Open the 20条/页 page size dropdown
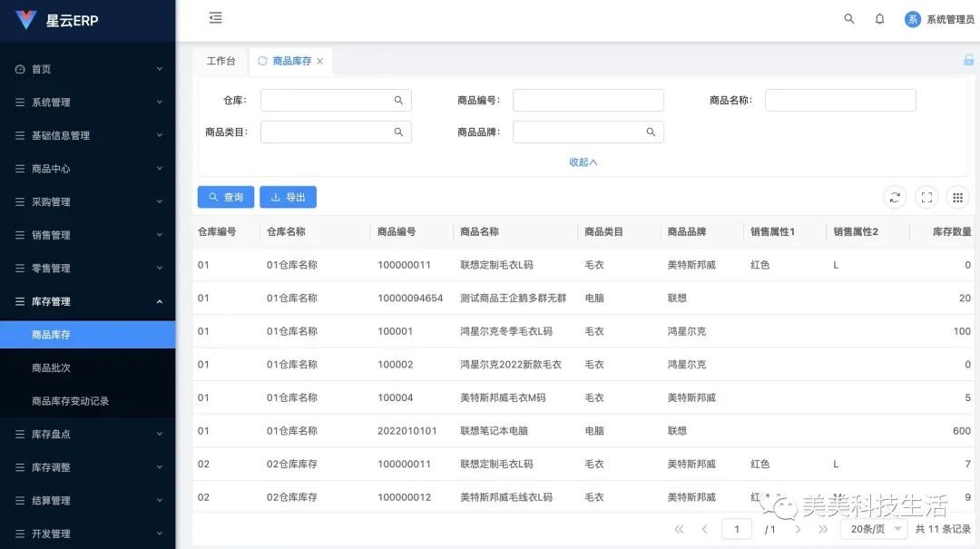 tap(873, 528)
